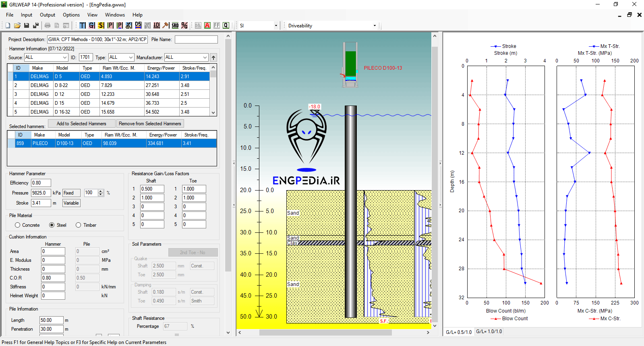The image size is (644, 346).
Task: Click the hammer gavel toolbar icon
Action: point(166,25)
